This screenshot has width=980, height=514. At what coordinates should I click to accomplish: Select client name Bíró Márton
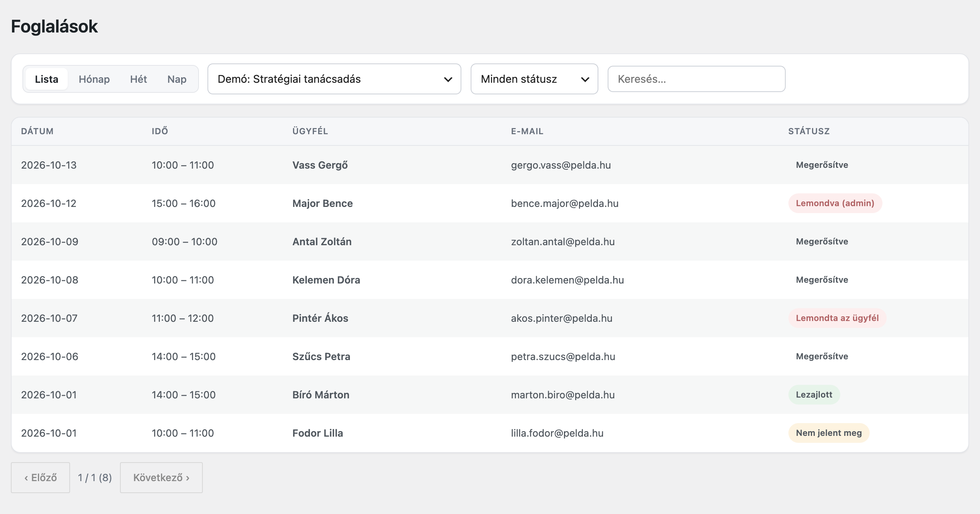tap(321, 395)
